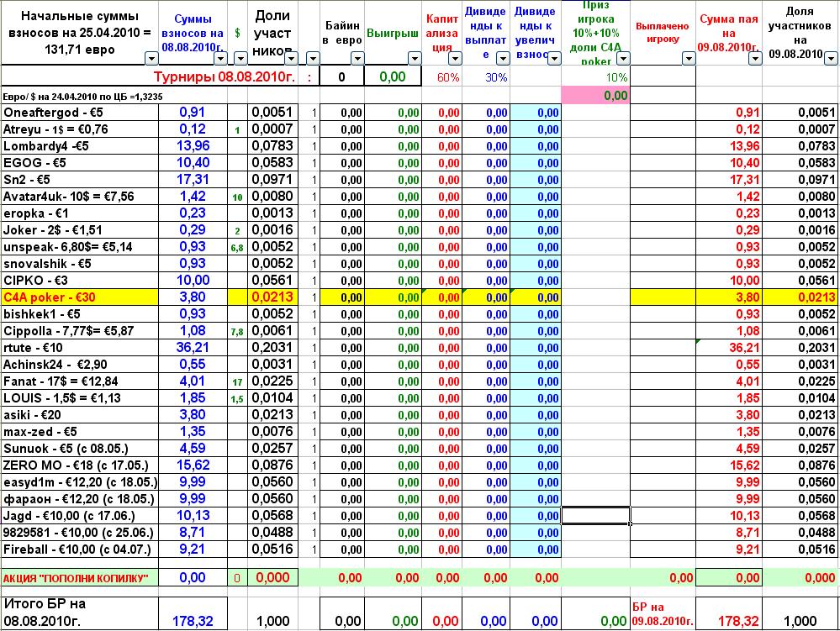This screenshot has height=631, width=840.
Task: Click the CIPKO - €3 cell
Action: (x=80, y=281)
